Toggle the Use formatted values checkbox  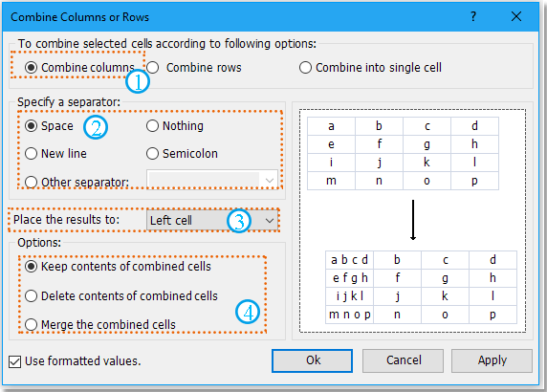coord(14,361)
